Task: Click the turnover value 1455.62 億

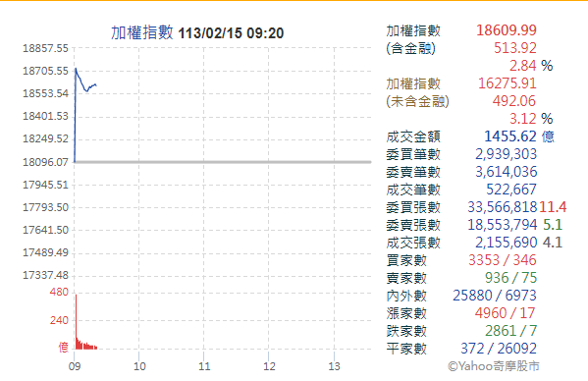Action: click(x=519, y=136)
